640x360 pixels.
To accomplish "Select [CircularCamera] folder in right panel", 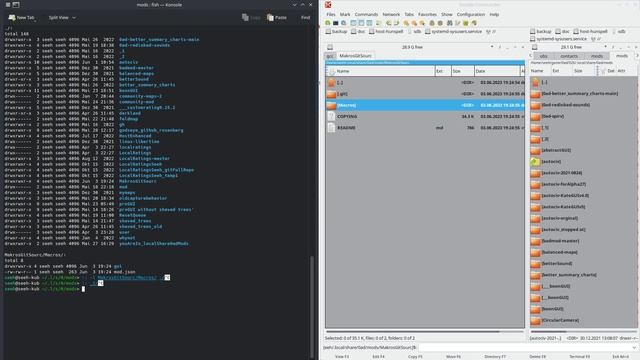I will click(584, 320).
